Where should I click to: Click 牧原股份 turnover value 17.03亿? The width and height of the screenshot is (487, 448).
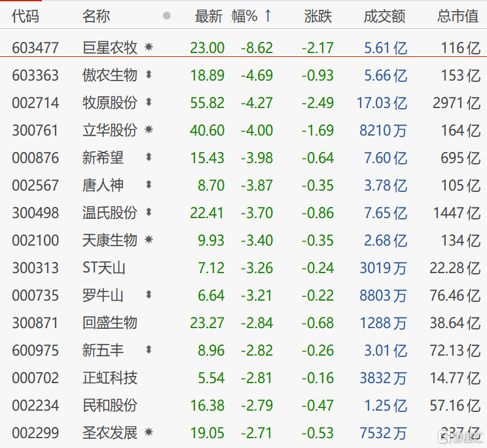pos(382,103)
